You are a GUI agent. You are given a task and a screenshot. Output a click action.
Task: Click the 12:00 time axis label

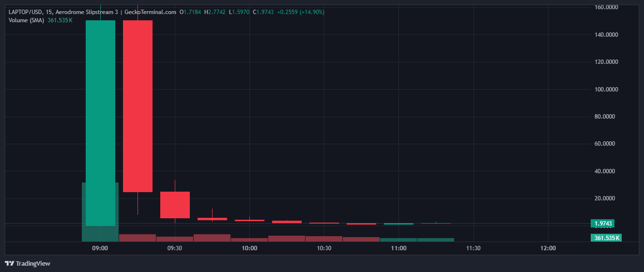tap(548, 248)
